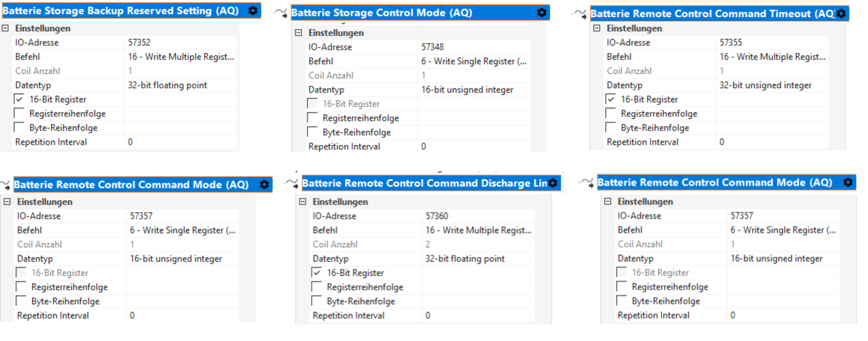This screenshot has height=341, width=868.
Task: Click gear icon on Batterie Storage Control Mode header
Action: [x=542, y=12]
